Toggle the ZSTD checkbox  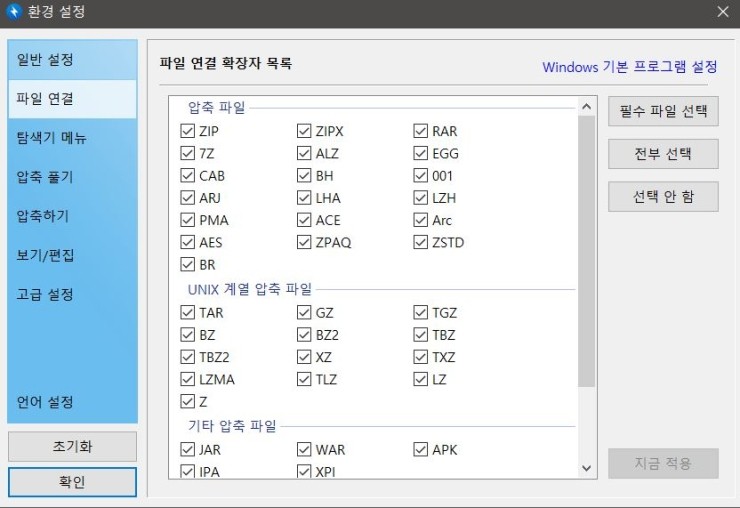(x=420, y=242)
